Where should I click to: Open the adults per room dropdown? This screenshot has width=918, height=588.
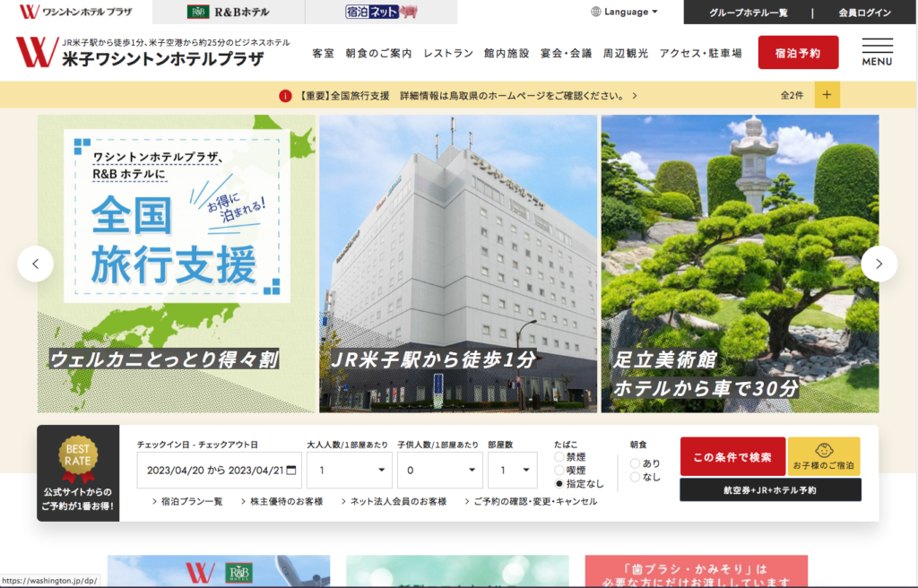coord(350,470)
